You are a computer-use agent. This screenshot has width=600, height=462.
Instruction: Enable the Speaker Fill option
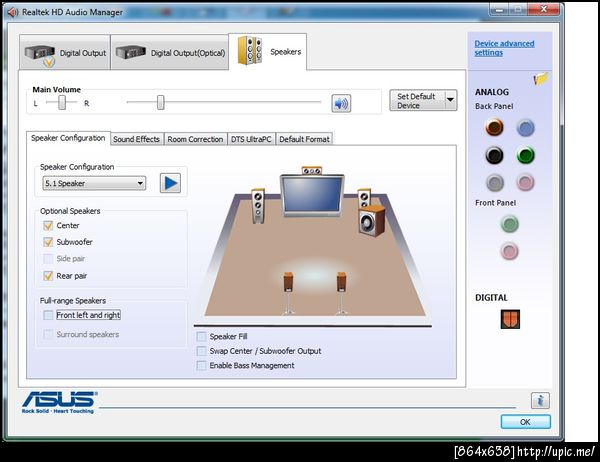[201, 336]
